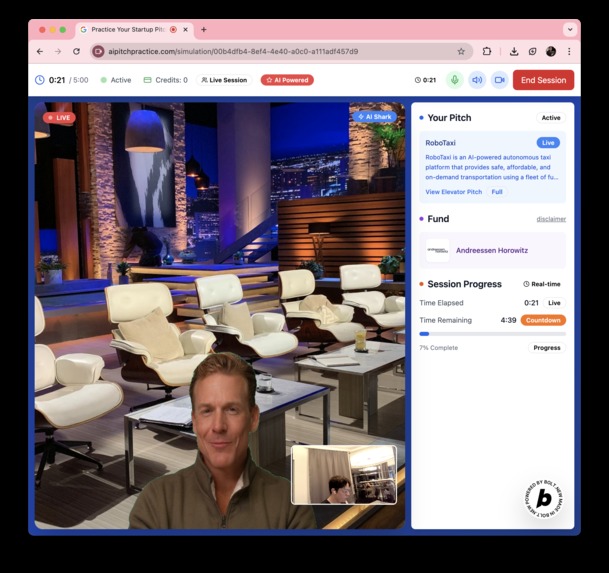The width and height of the screenshot is (609, 573).
Task: Click the self-view webcam thumbnail
Action: [344, 475]
